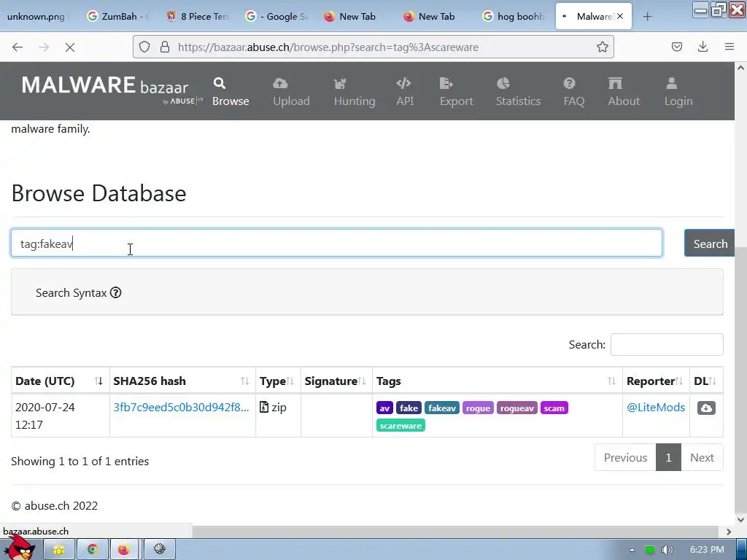Open the @LiteMods reporter link

pyautogui.click(x=656, y=407)
